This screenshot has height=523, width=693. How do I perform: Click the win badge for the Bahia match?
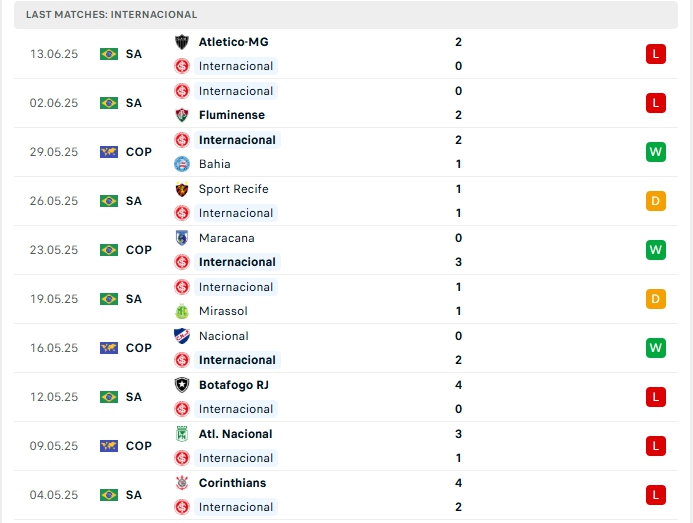(656, 152)
